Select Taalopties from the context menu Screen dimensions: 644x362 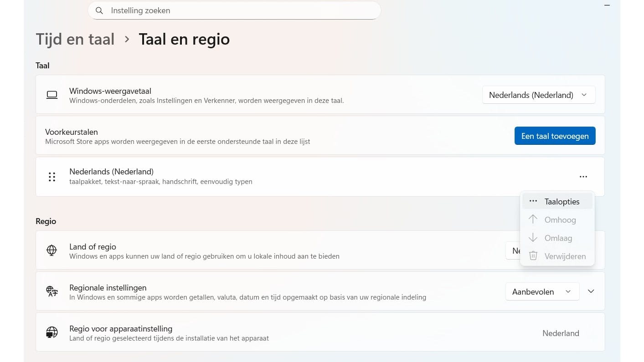[x=562, y=202]
